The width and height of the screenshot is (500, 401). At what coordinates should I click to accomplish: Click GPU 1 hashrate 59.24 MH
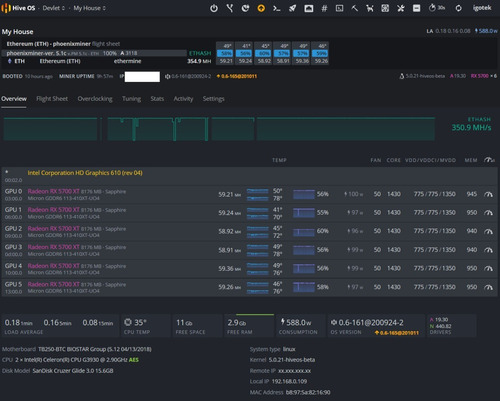pos(230,213)
